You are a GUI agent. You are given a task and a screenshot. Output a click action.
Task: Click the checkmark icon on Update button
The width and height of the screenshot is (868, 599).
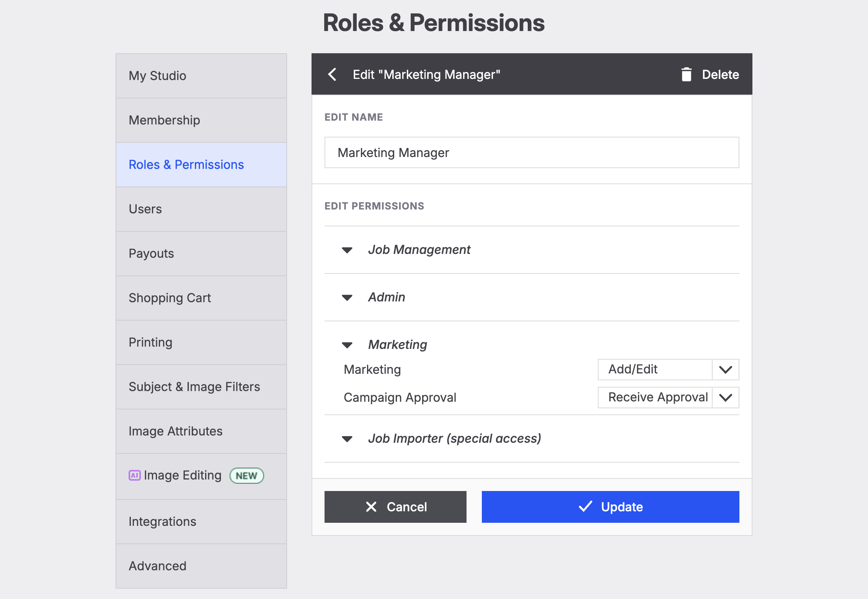pos(585,506)
